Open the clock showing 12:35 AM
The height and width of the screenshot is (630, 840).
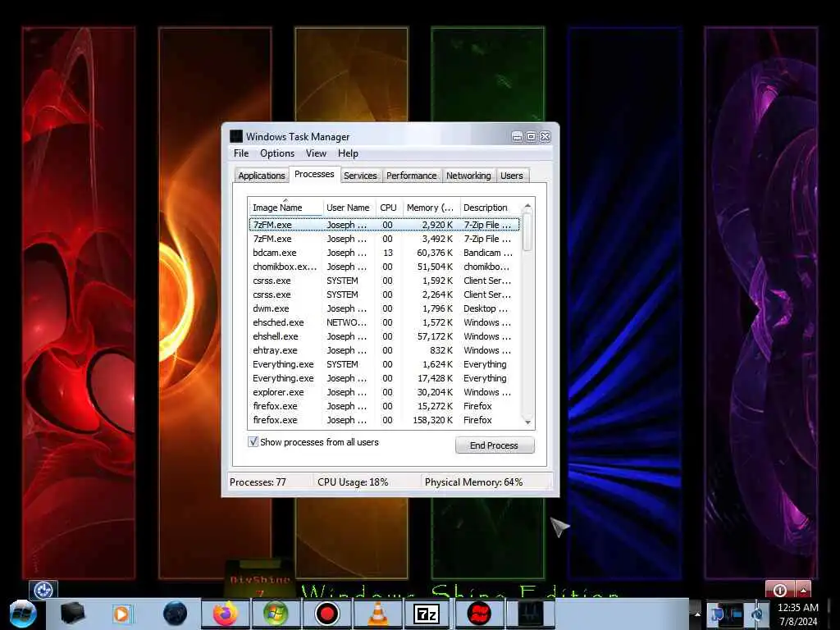pos(797,614)
